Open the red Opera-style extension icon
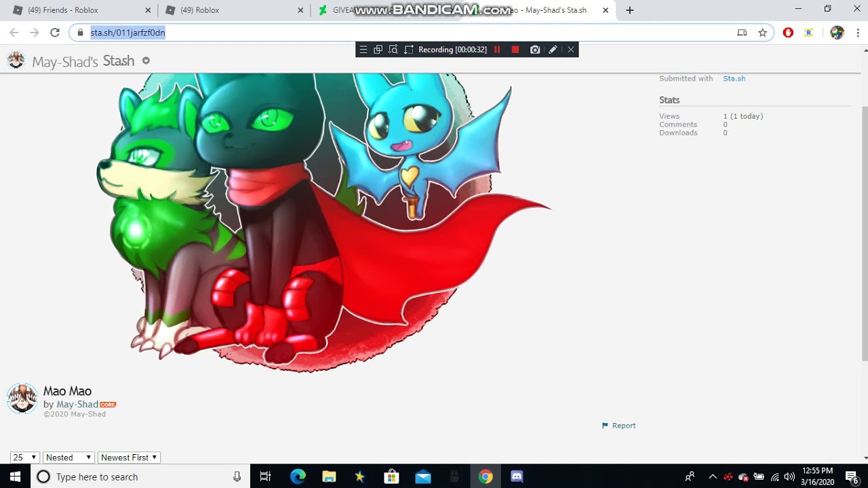The width and height of the screenshot is (868, 488). pos(788,33)
